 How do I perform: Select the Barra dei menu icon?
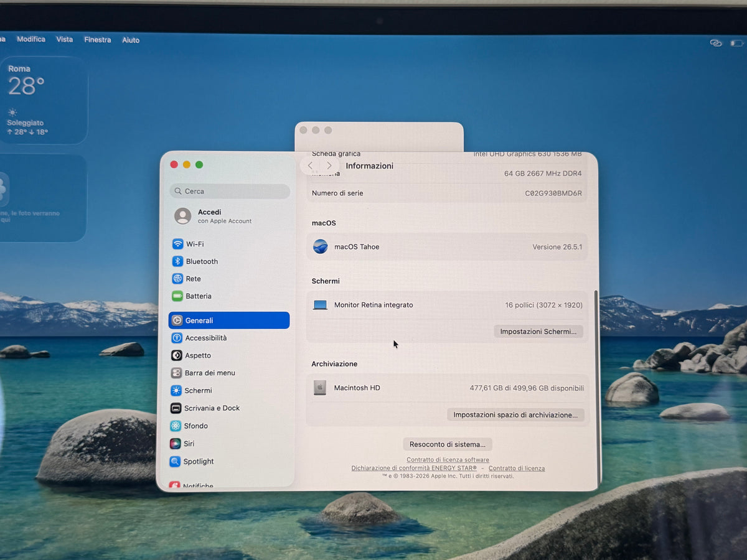tap(176, 373)
